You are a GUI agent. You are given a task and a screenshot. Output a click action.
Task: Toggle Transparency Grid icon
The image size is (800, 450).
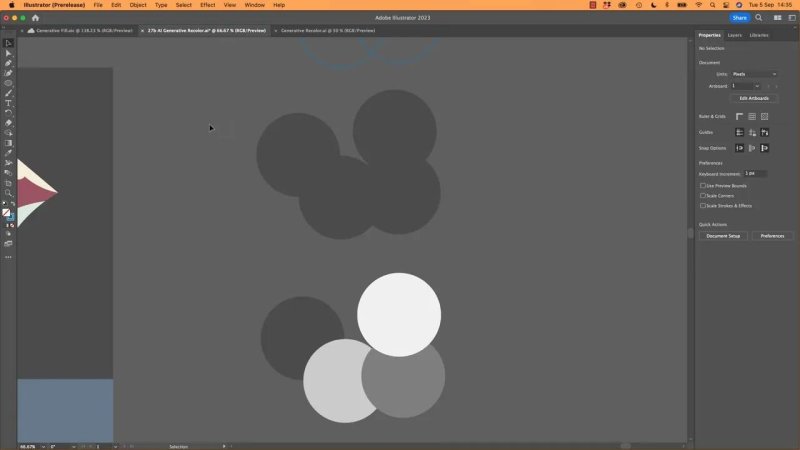point(764,116)
